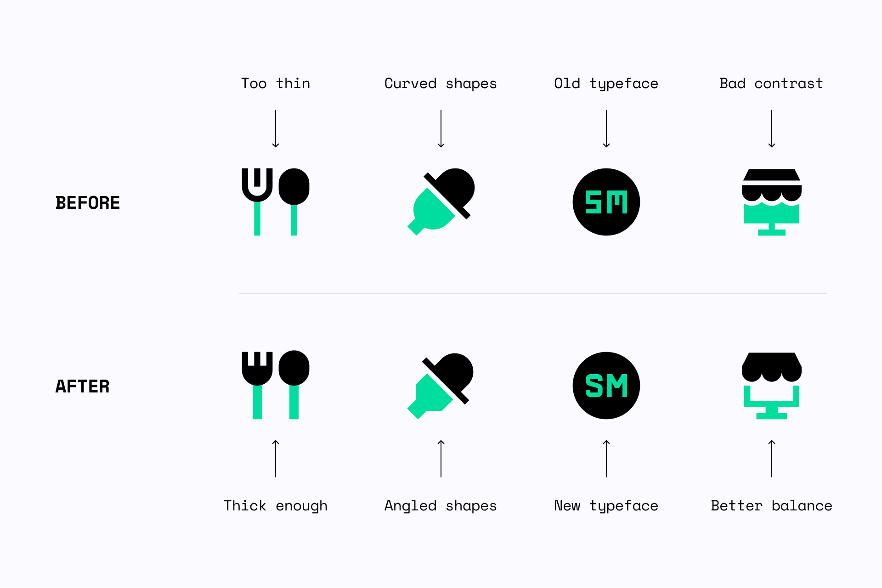Click the down arrow under Too thin
The height and width of the screenshot is (588, 882).
[276, 129]
